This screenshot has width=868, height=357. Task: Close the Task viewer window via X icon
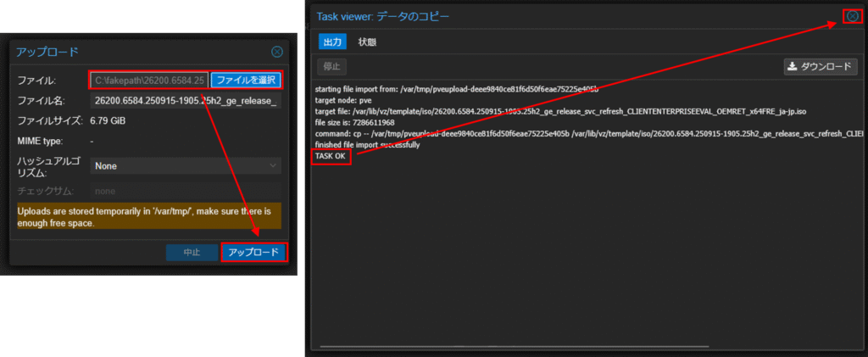(852, 16)
